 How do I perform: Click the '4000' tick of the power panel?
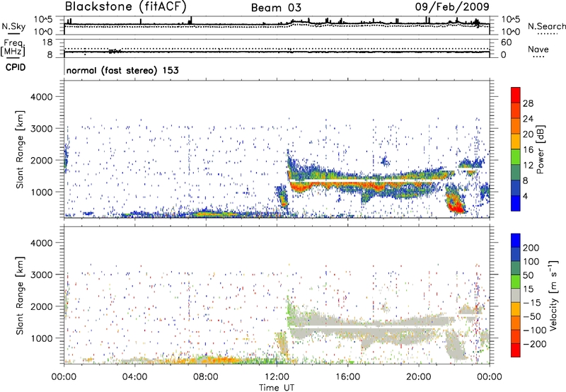point(41,97)
